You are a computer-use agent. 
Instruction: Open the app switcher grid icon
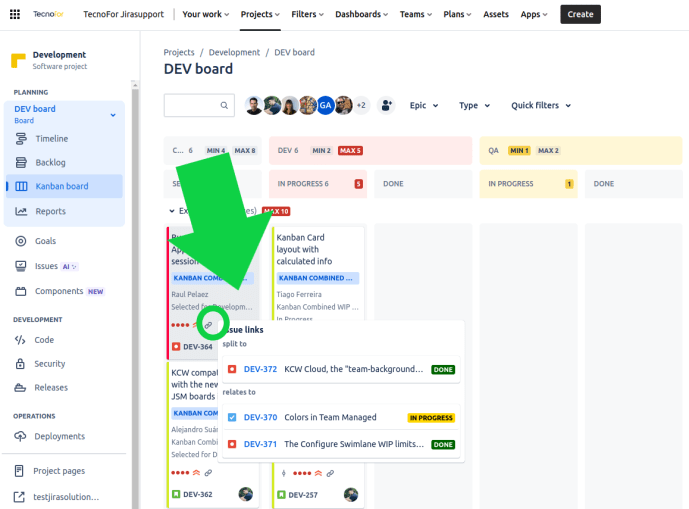[x=15, y=14]
